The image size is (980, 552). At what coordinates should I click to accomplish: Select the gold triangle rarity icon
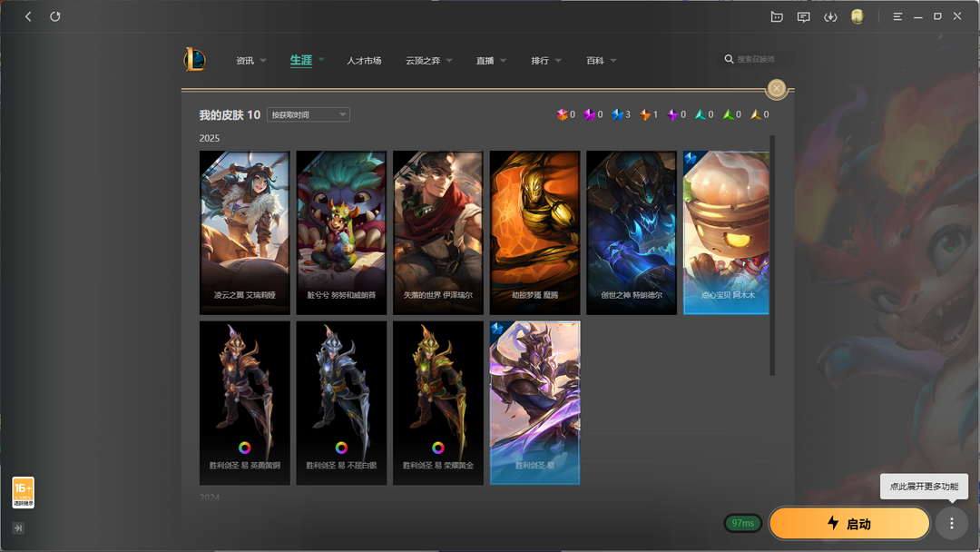click(756, 114)
